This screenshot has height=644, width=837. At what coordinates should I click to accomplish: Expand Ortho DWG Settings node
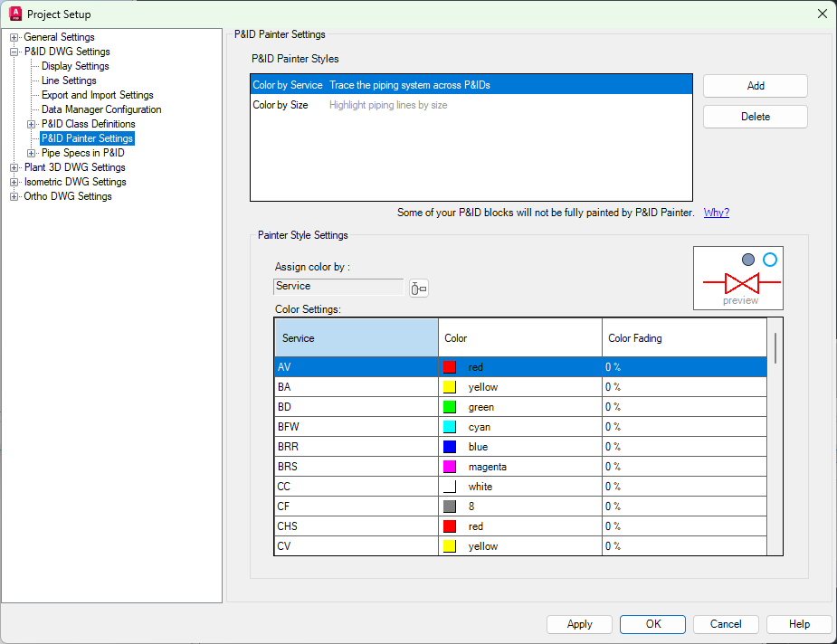(14, 196)
